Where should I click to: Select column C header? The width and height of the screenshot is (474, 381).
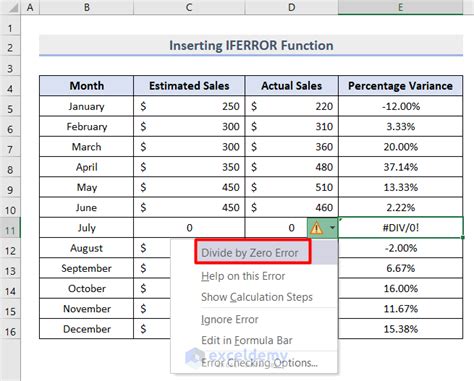(189, 7)
